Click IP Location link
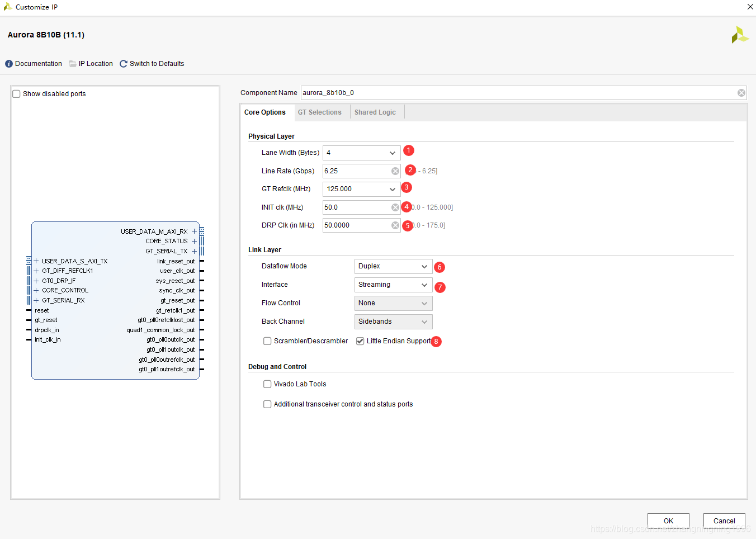The image size is (756, 539). (x=96, y=64)
